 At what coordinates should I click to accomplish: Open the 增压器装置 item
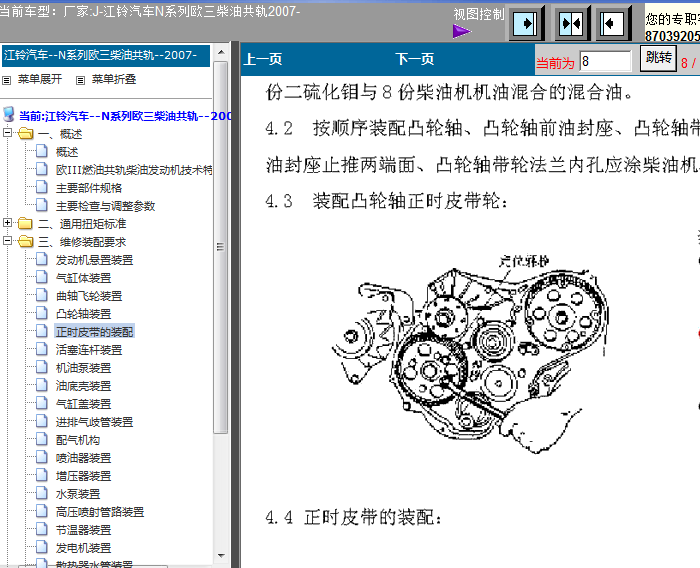point(83,476)
